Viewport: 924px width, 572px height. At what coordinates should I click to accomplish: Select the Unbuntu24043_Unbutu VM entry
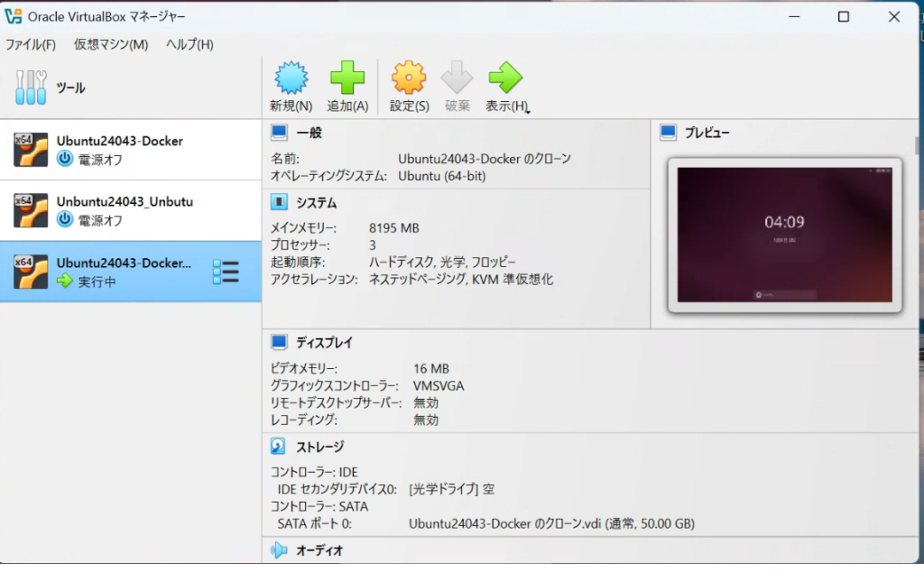coord(125,210)
